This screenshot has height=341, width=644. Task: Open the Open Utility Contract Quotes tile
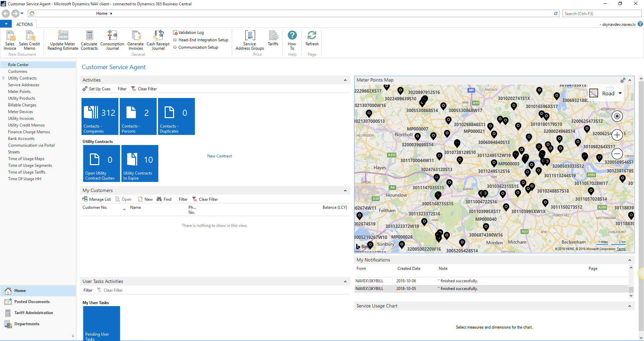(x=102, y=163)
